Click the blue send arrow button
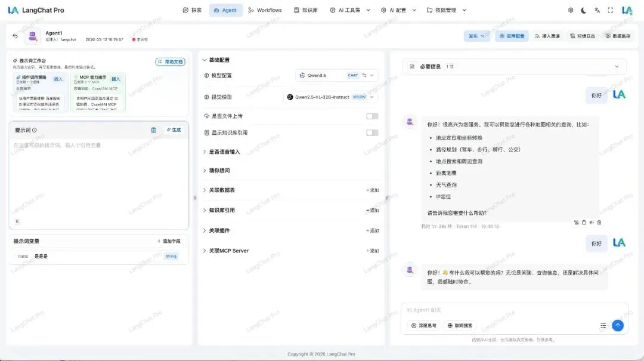 618,325
